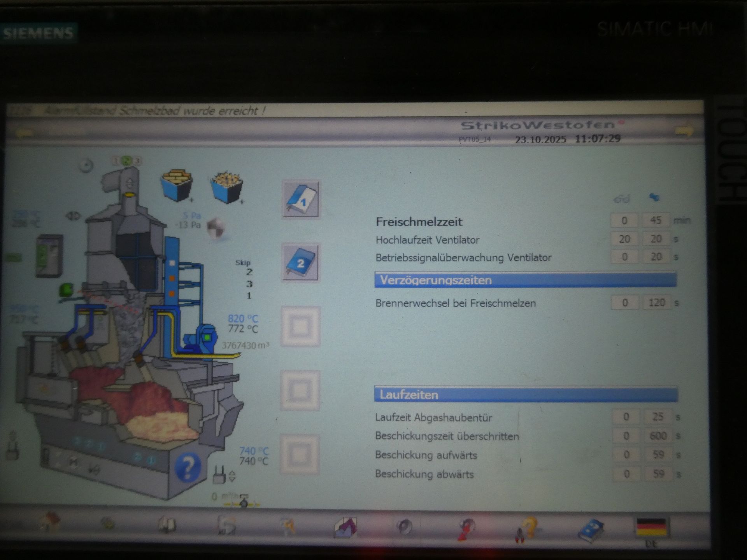This screenshot has height=560, width=747.
Task: Switch language with German flag button
Action: point(651,528)
